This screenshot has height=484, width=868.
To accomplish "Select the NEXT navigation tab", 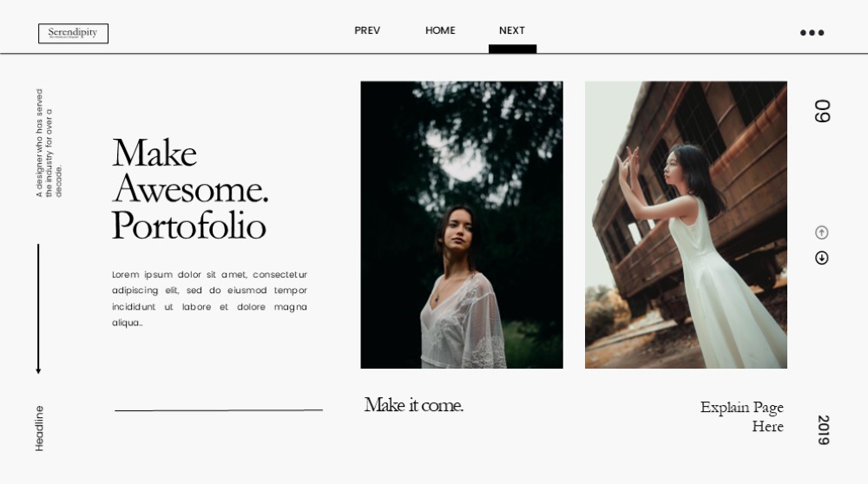I will coord(511,30).
